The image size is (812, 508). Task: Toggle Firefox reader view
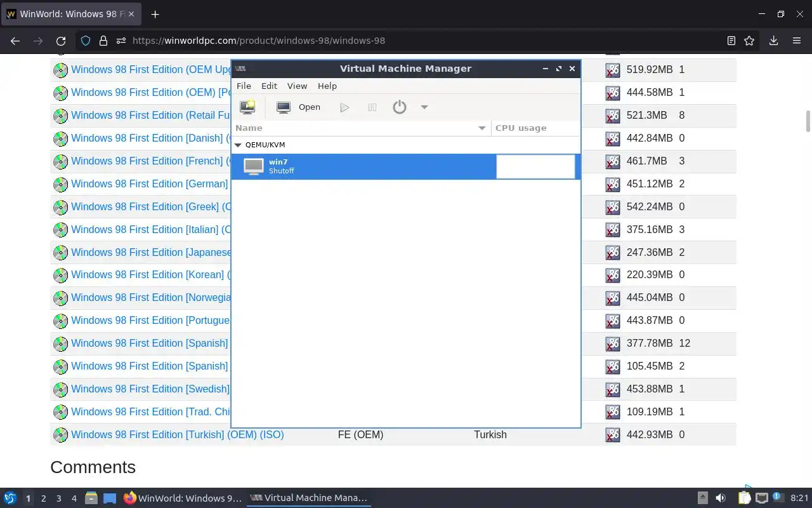[731, 41]
